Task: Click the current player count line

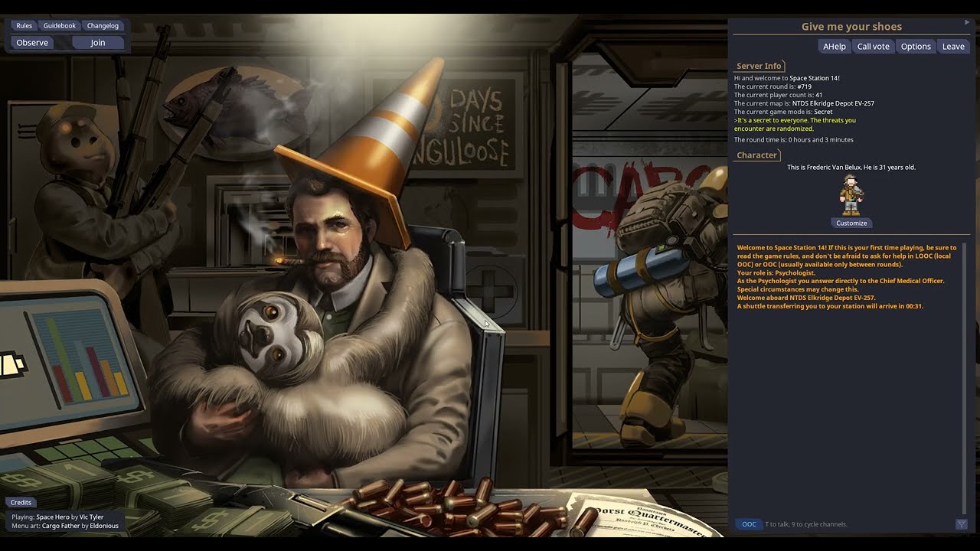Action: coord(778,95)
